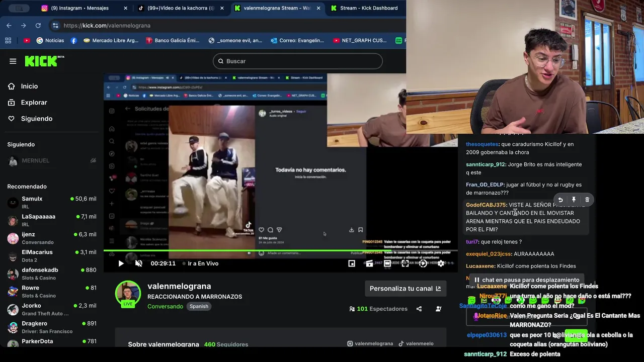Click chat username Fran_GD_EDLP
644x362 pixels.
(485, 185)
